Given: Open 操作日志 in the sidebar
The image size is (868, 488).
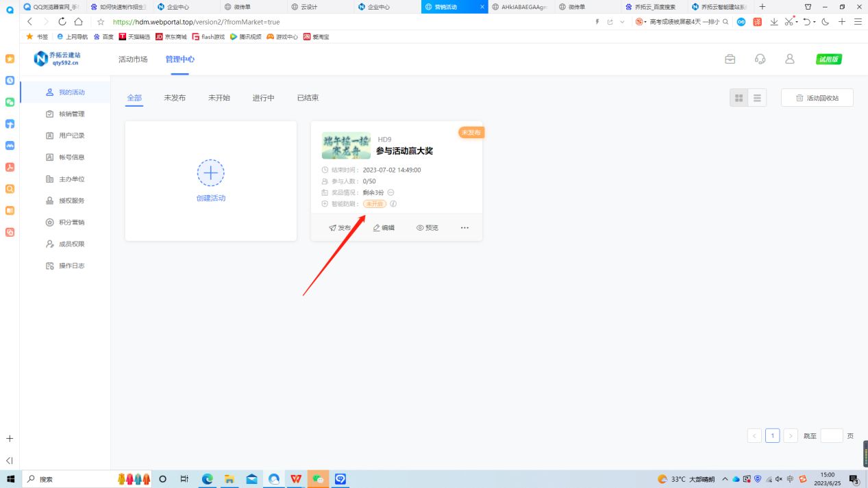Looking at the screenshot, I should (x=71, y=266).
